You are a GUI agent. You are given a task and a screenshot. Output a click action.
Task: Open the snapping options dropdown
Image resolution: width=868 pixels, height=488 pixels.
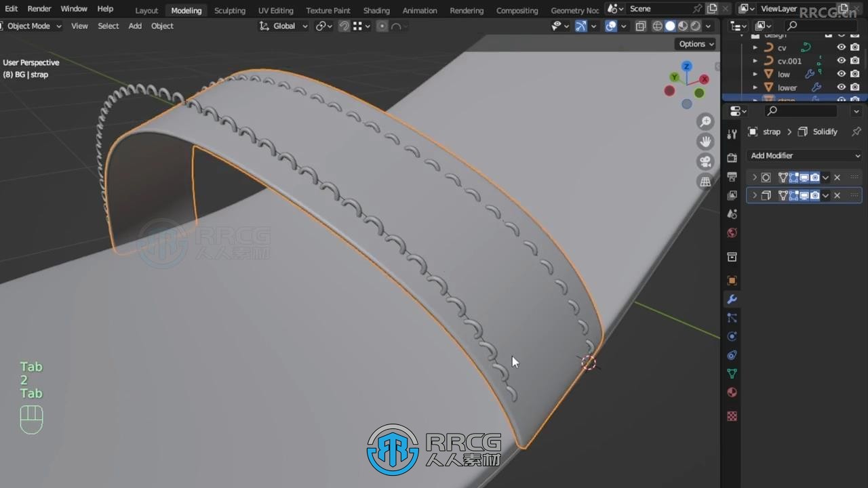pyautogui.click(x=361, y=26)
